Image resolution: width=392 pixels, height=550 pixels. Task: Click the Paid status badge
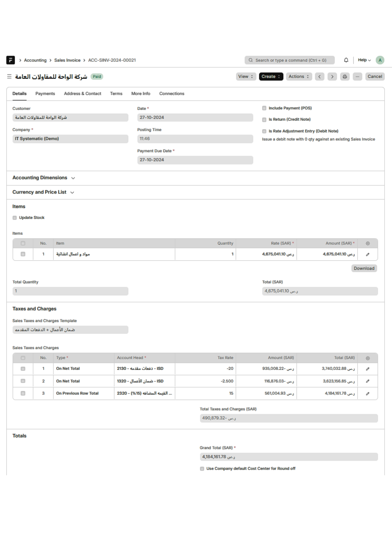point(97,77)
